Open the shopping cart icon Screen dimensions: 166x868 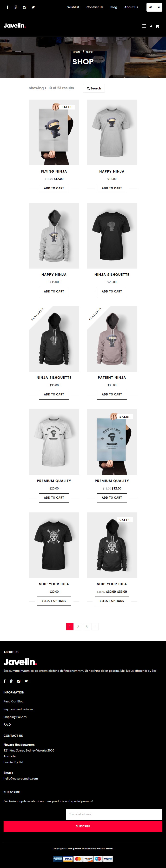[x=157, y=26]
